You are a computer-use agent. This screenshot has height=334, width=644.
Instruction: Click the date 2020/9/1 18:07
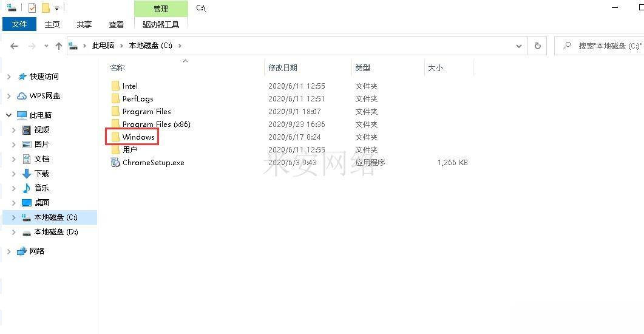pos(294,111)
